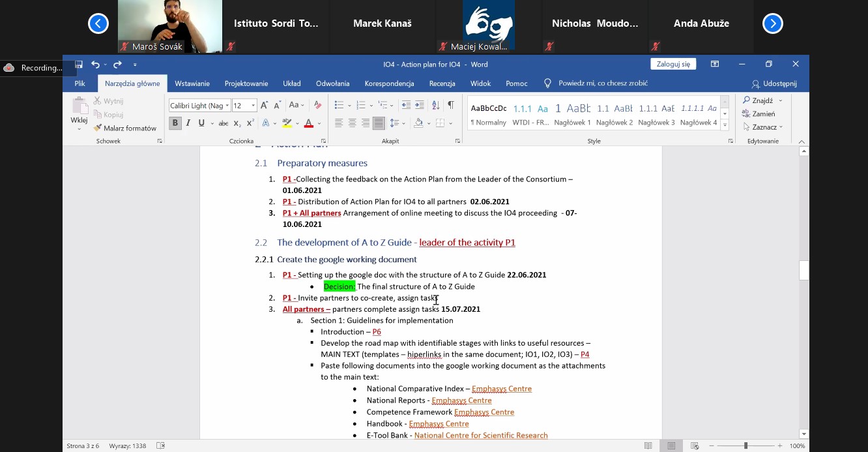The image size is (868, 452).
Task: Click the red font color button
Action: pyautogui.click(x=309, y=123)
